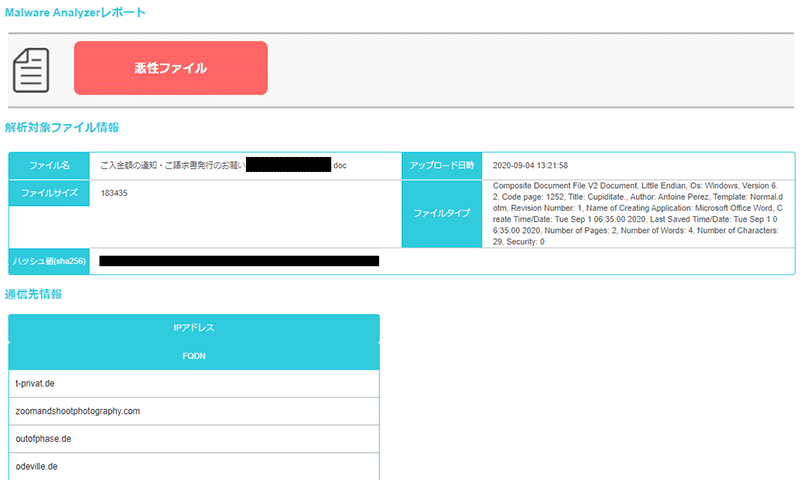Click the ファイル名 header cell

click(49, 165)
